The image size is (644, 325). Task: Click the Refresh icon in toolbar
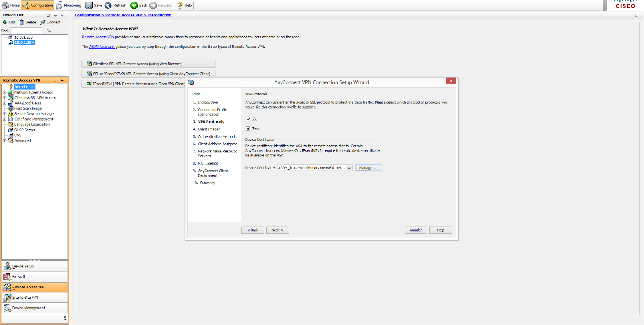pyautogui.click(x=108, y=5)
